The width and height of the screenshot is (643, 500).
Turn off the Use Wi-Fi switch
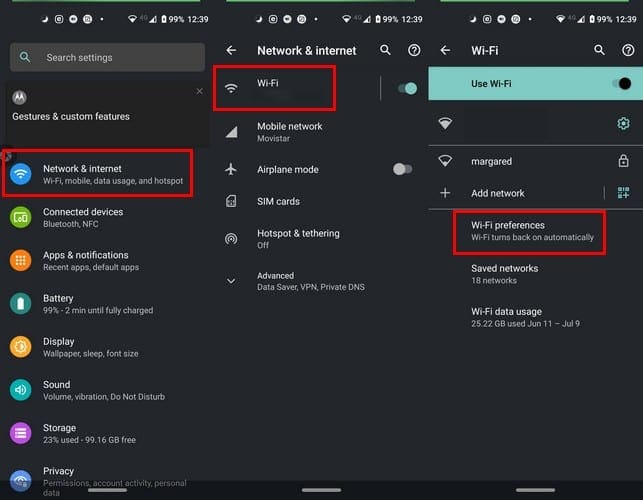pyautogui.click(x=622, y=84)
